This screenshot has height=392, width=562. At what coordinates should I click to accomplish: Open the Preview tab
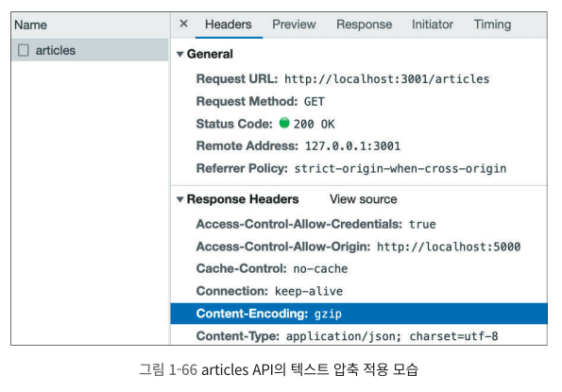tap(294, 25)
